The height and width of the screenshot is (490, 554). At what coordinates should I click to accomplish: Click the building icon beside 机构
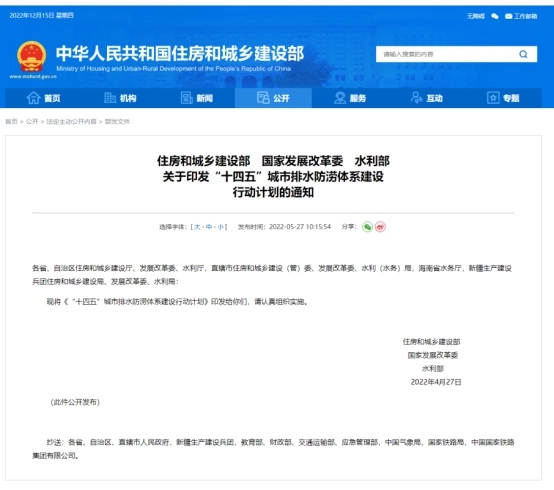pos(110,98)
